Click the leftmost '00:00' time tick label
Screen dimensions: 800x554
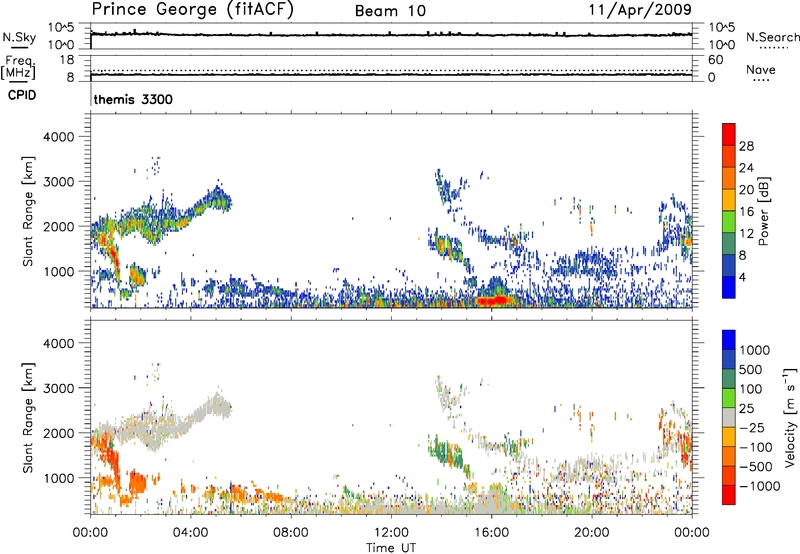[x=91, y=533]
